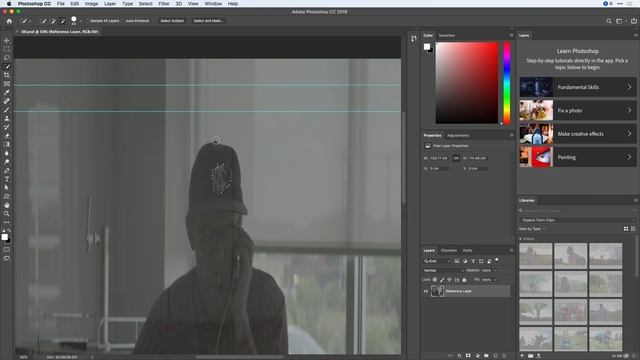
Task: Select the Dodge tool
Action: [x=7, y=162]
